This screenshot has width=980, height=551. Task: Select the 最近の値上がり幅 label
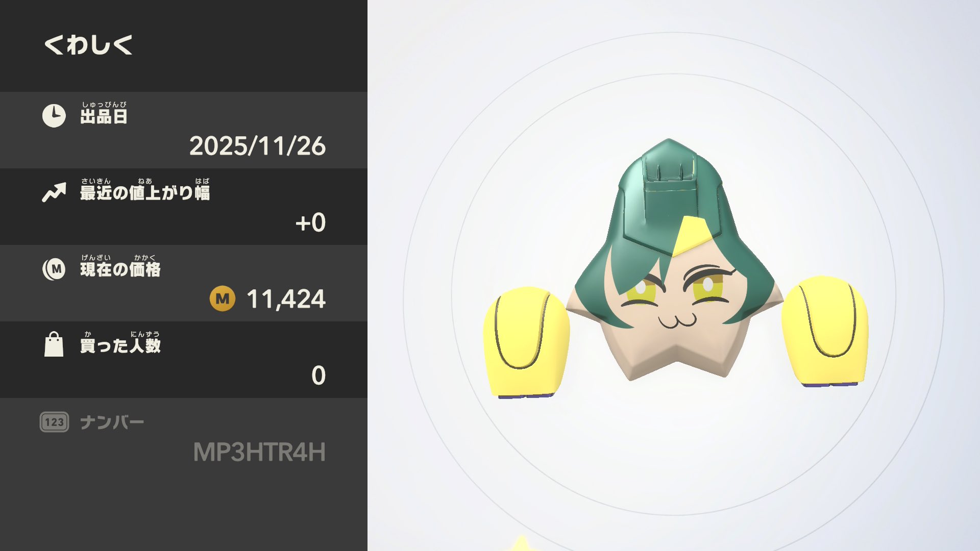tap(145, 193)
